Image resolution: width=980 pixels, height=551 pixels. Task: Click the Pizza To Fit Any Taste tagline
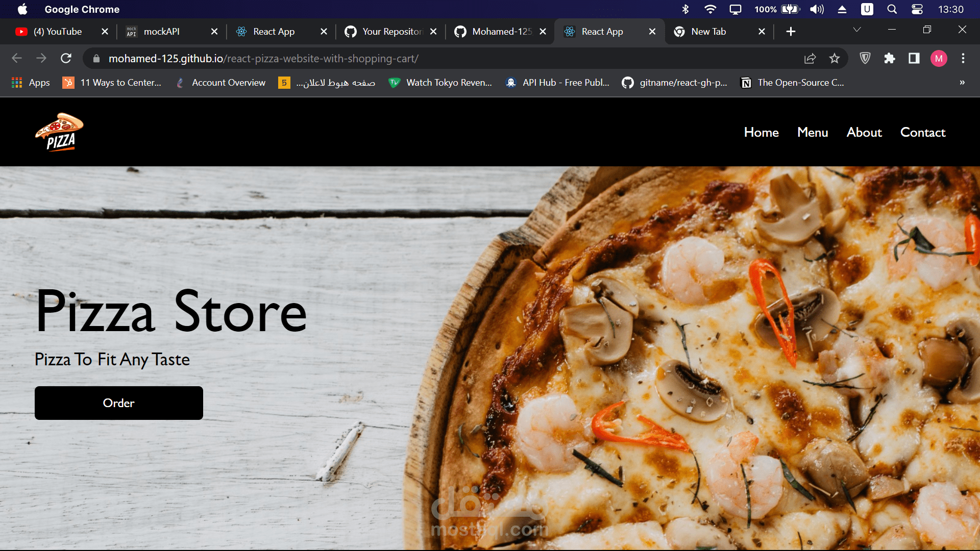[112, 360]
